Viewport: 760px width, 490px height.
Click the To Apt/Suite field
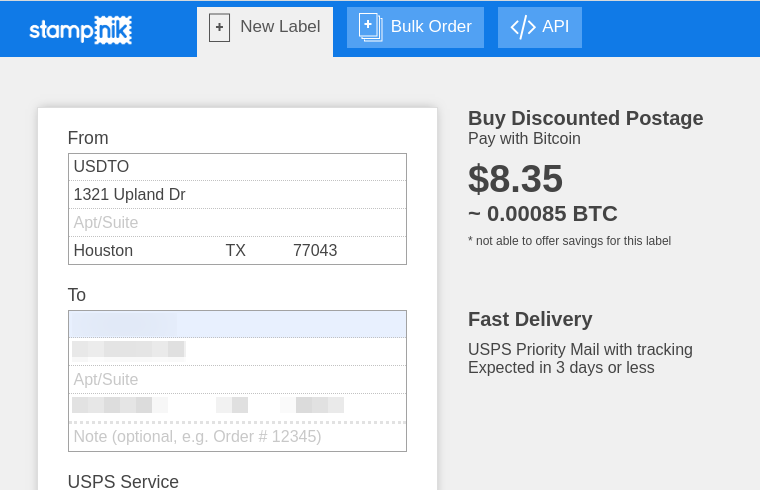238,379
